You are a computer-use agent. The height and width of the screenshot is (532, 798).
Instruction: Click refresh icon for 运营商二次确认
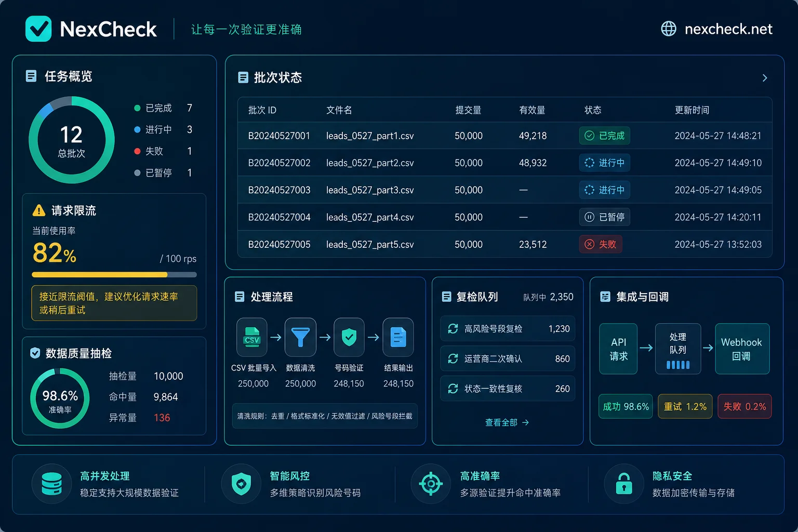(x=453, y=358)
